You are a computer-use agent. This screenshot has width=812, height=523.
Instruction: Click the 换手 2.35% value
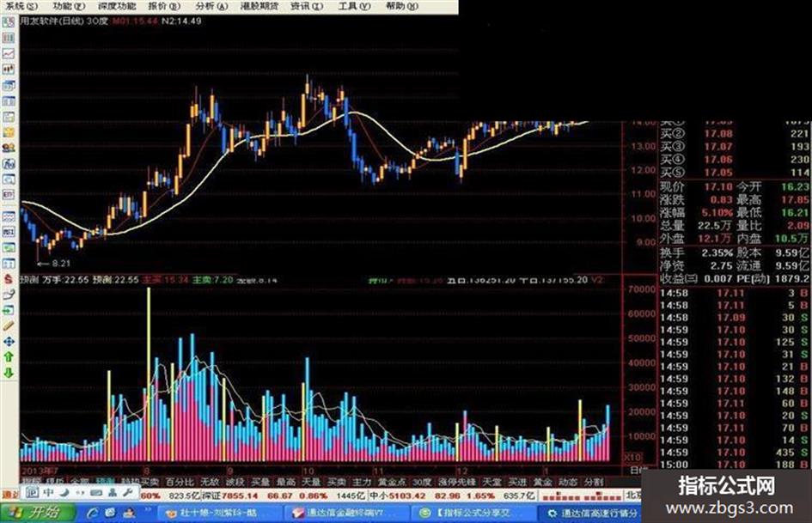[x=717, y=252]
